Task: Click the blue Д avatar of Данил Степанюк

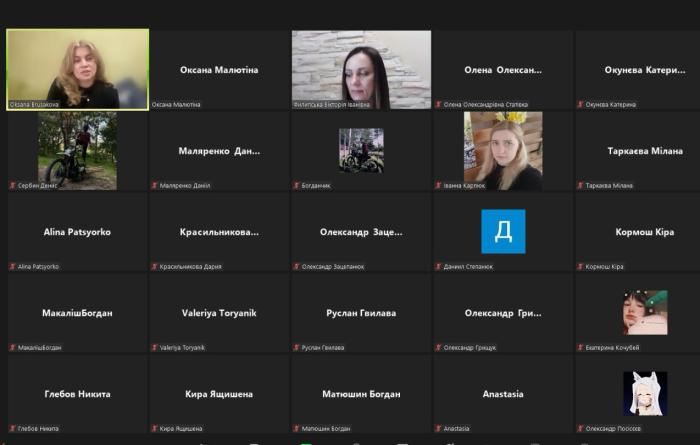Action: 503,231
